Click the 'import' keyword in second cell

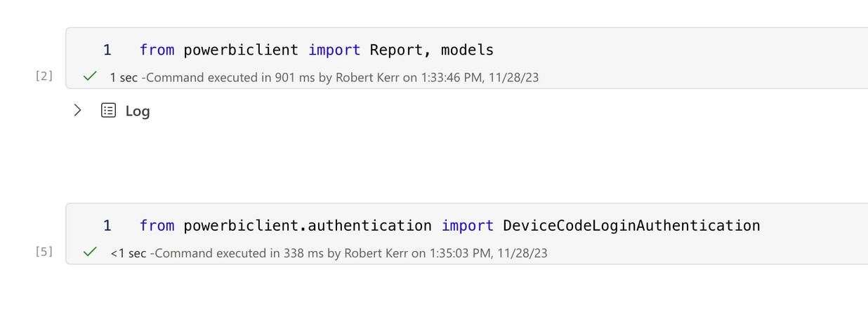pos(467,225)
